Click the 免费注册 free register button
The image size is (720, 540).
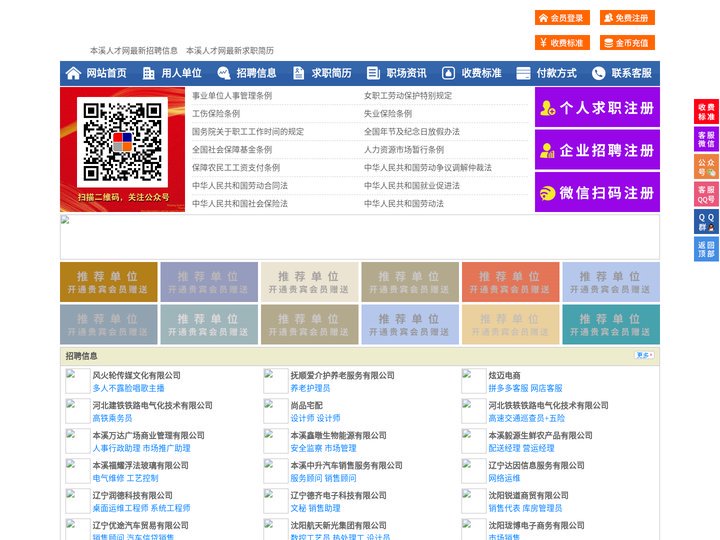click(x=627, y=18)
